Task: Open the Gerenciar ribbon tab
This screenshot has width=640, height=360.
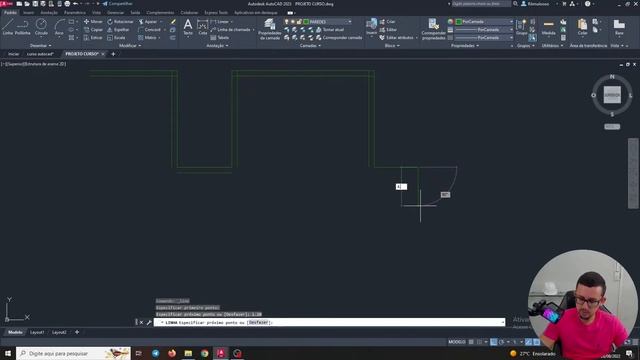Action: 116,13
